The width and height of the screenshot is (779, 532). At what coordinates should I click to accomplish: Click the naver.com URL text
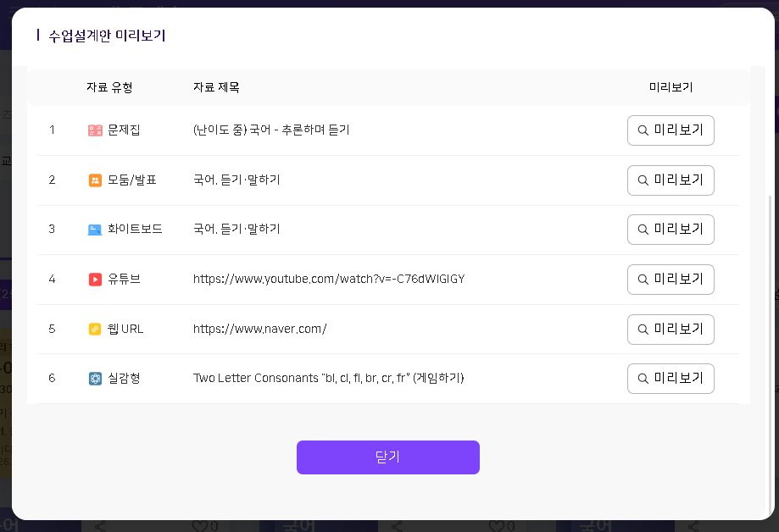click(x=259, y=329)
